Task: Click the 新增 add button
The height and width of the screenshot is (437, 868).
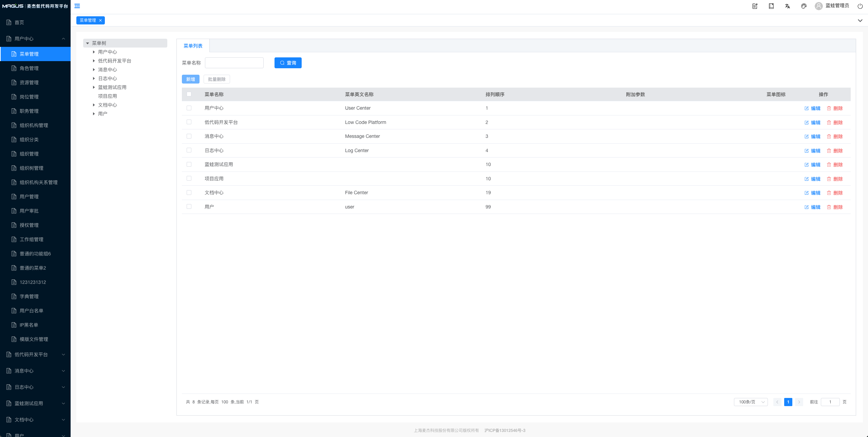Action: [x=191, y=79]
